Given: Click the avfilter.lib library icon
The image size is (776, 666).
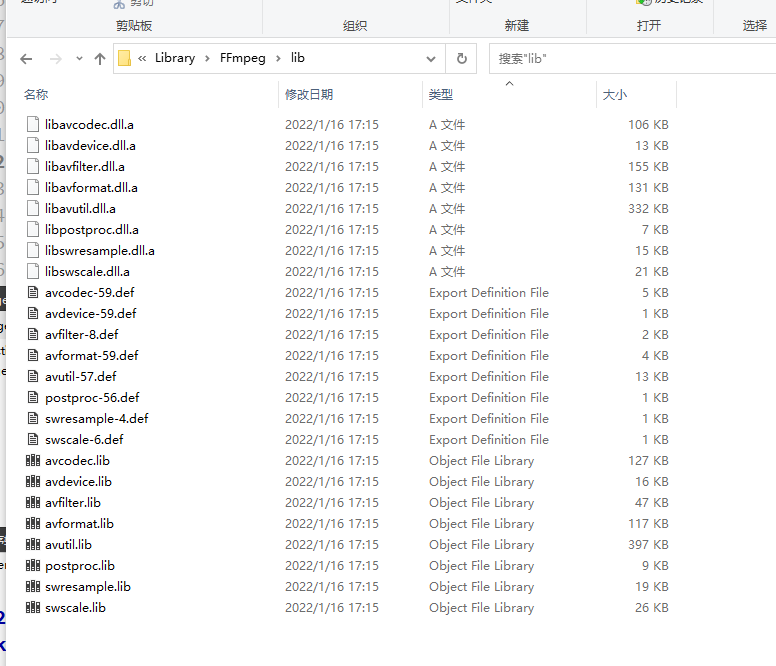Looking at the screenshot, I should tap(33, 503).
